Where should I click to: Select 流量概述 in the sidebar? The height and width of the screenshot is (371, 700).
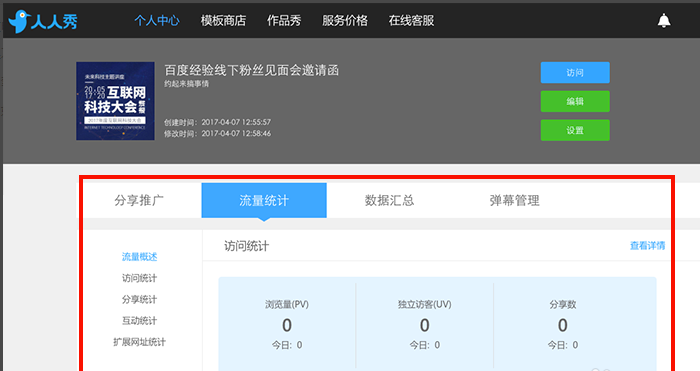point(139,257)
